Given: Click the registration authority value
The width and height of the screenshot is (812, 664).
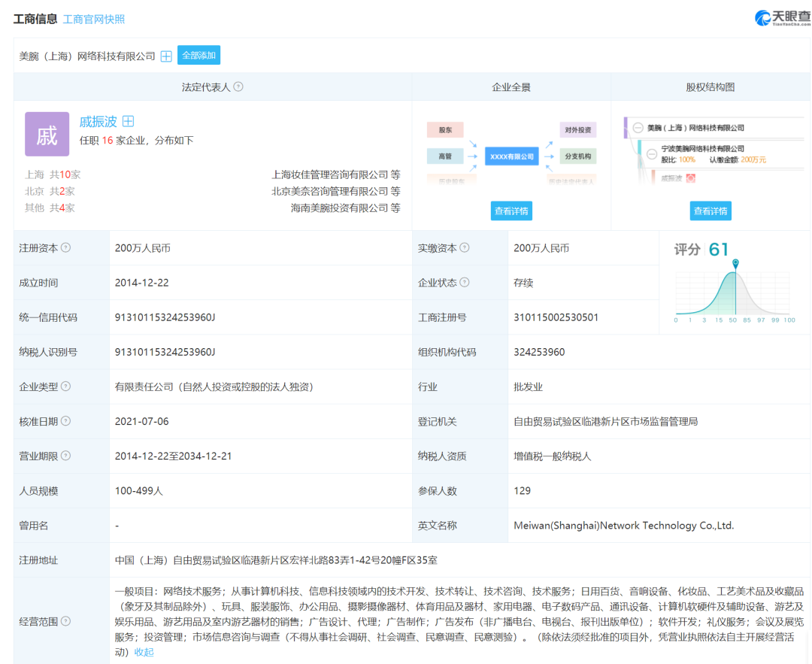Looking at the screenshot, I should pyautogui.click(x=606, y=422).
